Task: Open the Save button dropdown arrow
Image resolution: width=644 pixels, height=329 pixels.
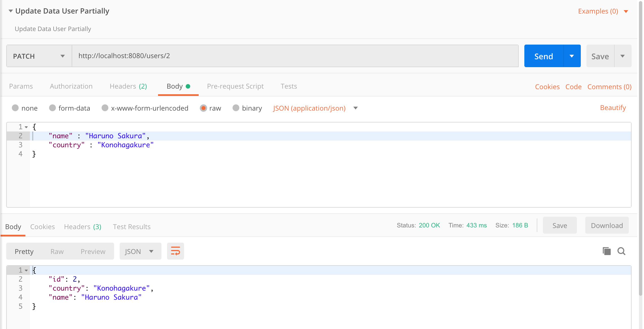Action: click(x=623, y=56)
